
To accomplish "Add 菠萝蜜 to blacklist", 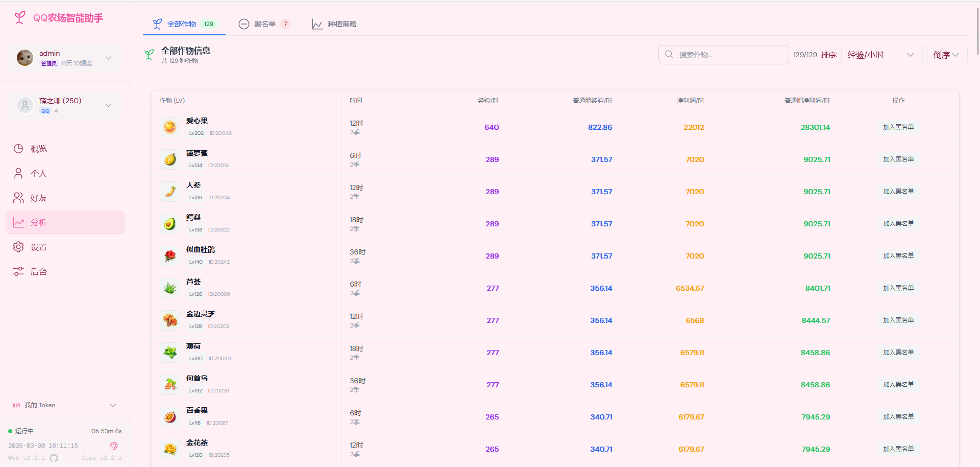I will 898,159.
